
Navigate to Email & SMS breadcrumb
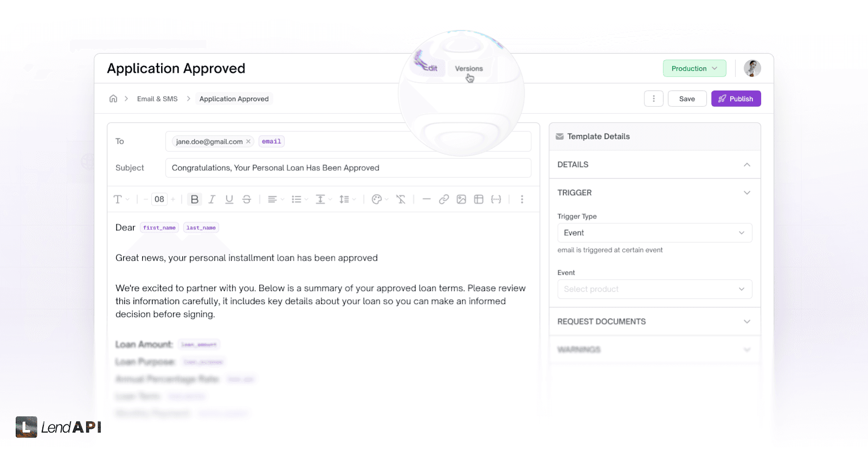[x=157, y=98]
